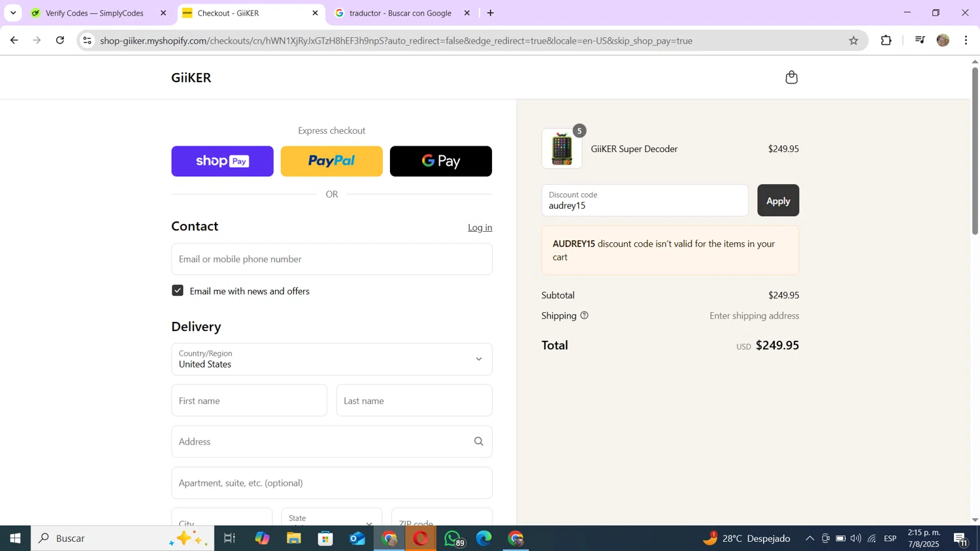Click the Windows taskbar Buscar search box

(x=122, y=539)
